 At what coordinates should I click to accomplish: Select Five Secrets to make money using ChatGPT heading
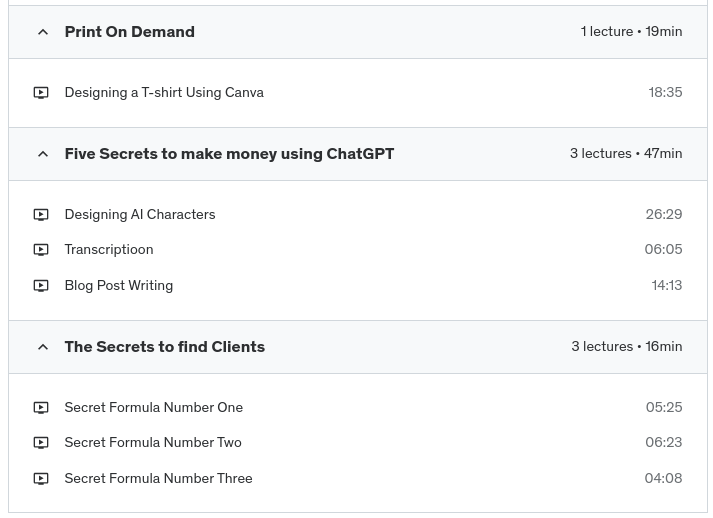pos(229,154)
